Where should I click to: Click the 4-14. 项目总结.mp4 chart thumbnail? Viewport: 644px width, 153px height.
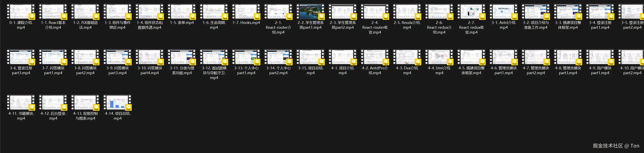(x=117, y=103)
